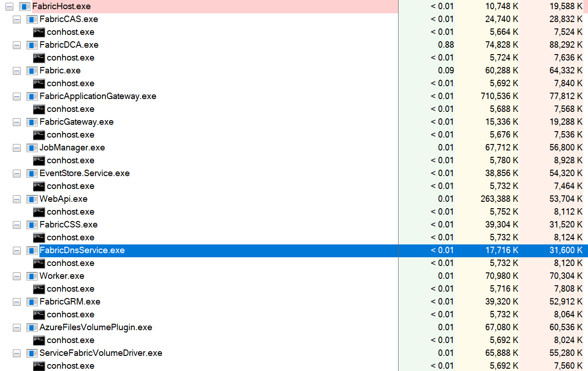Click the 0.88 CPU value for FabricDCA.exe
This screenshot has height=371, width=588.
(446, 45)
